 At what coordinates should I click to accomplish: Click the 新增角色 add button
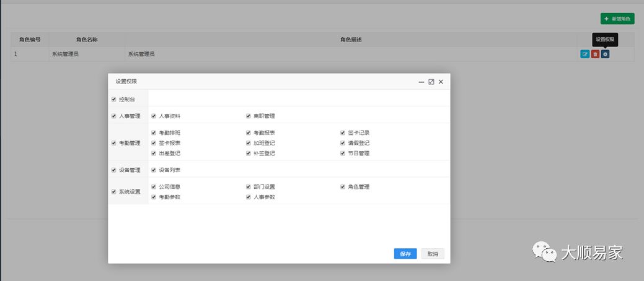(x=617, y=19)
